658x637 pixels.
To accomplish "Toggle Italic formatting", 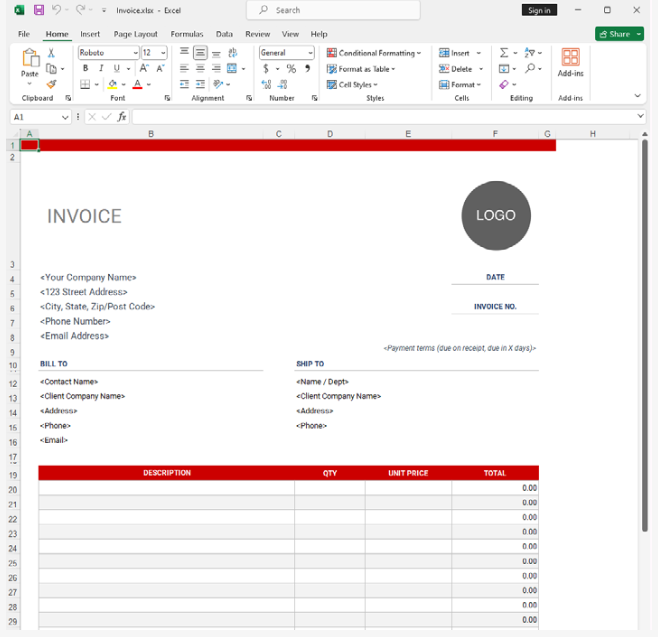I will pos(101,69).
